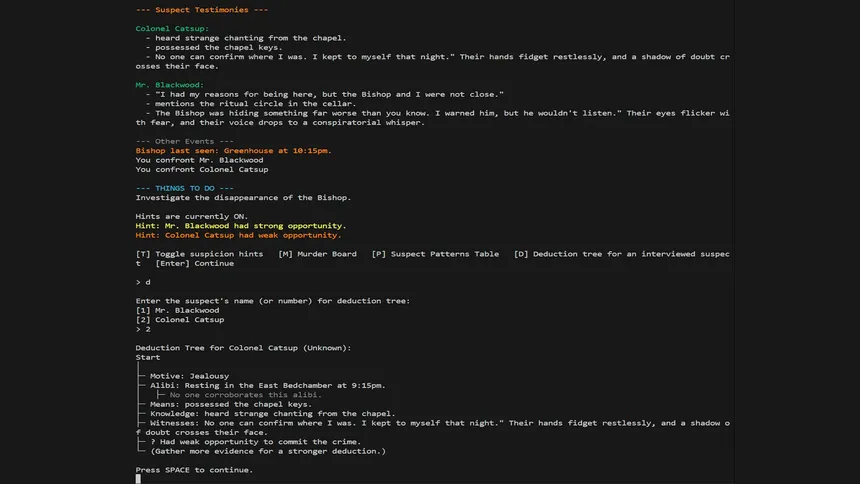Select tree node 'Witnesses: No one can confirm'

coord(433,428)
